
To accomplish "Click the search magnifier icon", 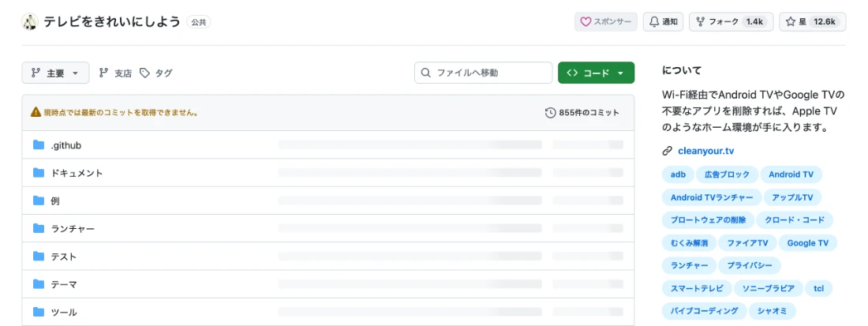I will [x=425, y=73].
